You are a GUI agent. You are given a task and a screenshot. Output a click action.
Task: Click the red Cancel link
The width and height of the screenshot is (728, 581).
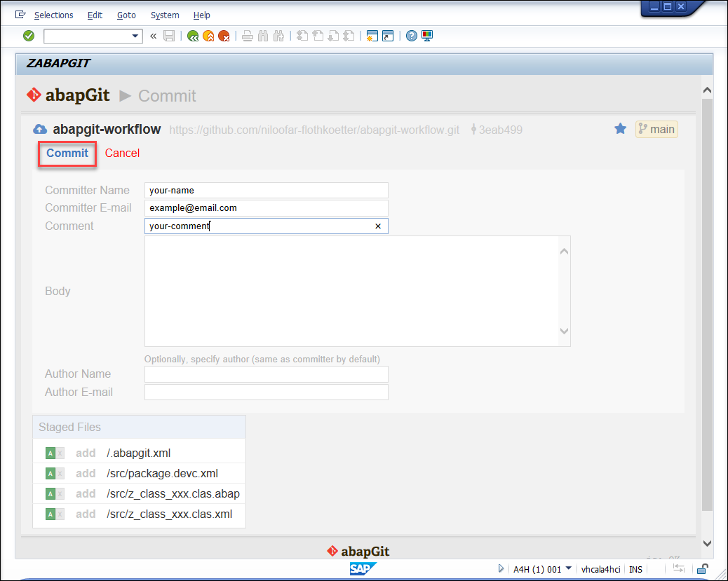coord(122,153)
